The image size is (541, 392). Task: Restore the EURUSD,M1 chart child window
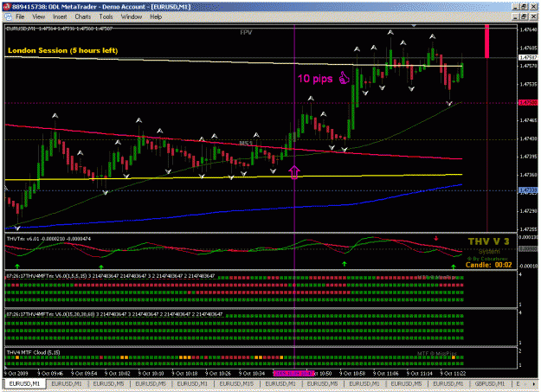pyautogui.click(x=525, y=16)
